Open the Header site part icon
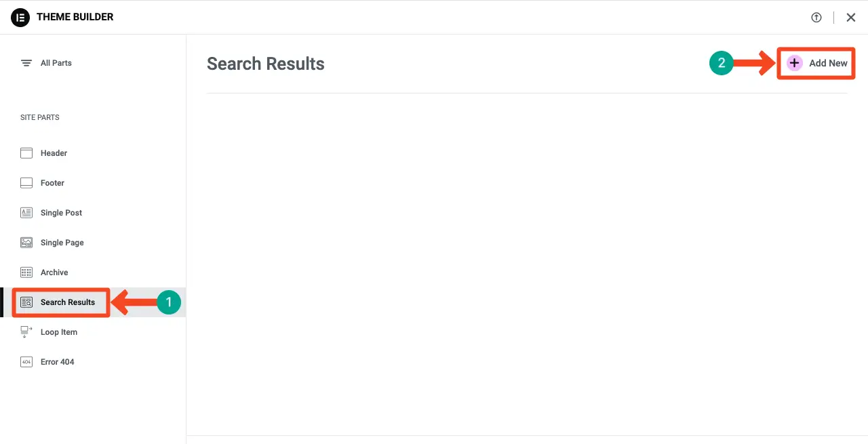This screenshot has height=444, width=868. [x=26, y=153]
